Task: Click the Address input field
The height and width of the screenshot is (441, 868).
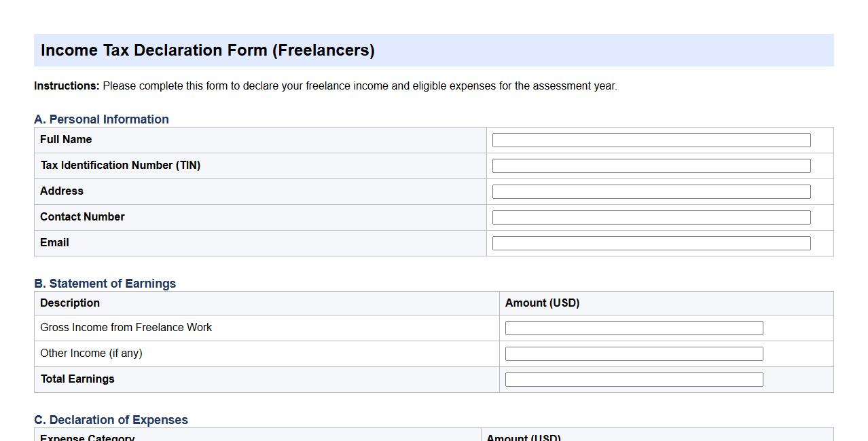Action: point(651,191)
